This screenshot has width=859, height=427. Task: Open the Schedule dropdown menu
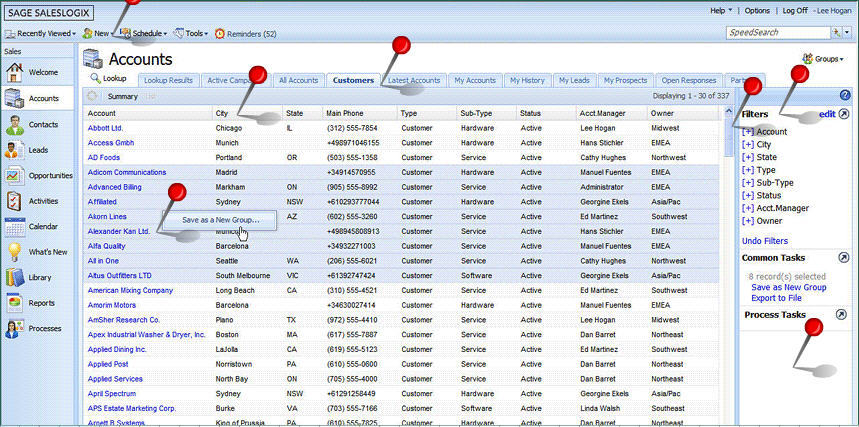[144, 33]
